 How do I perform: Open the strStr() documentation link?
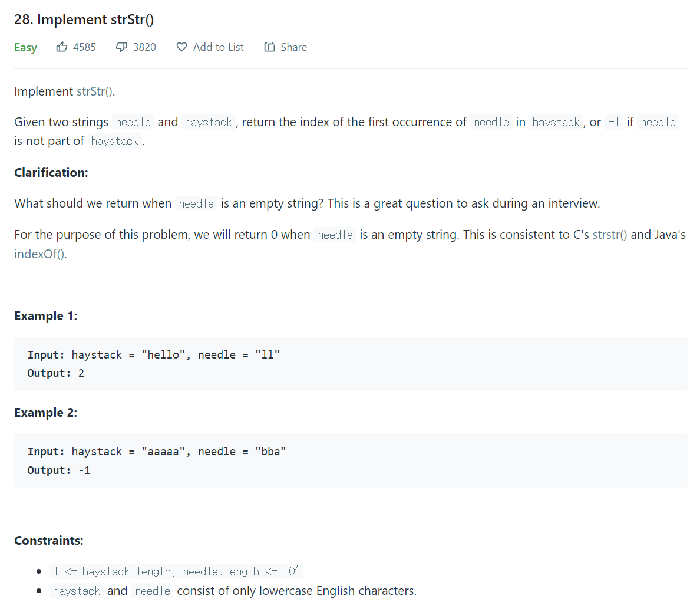[x=94, y=91]
